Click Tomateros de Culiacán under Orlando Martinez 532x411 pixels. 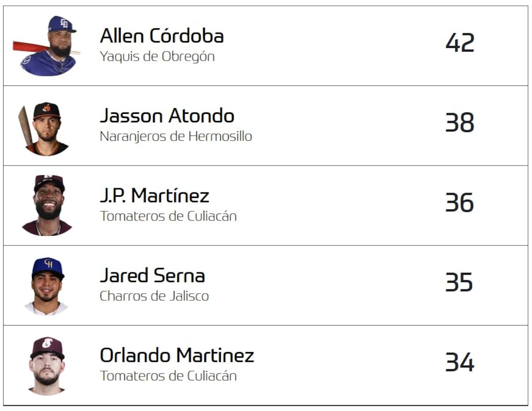click(x=168, y=376)
